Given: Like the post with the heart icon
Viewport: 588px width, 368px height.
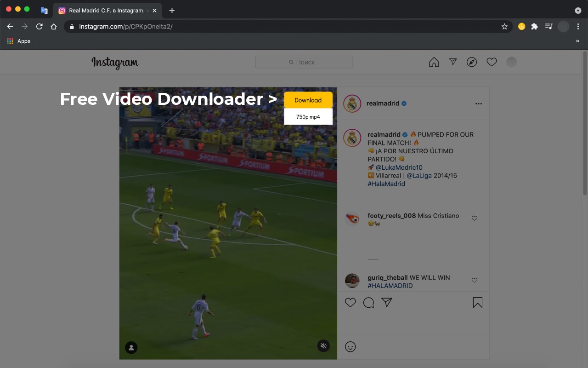Looking at the screenshot, I should (351, 302).
